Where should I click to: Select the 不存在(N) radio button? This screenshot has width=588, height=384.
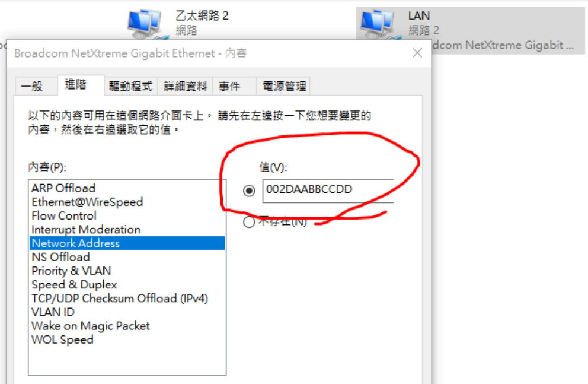tap(249, 222)
